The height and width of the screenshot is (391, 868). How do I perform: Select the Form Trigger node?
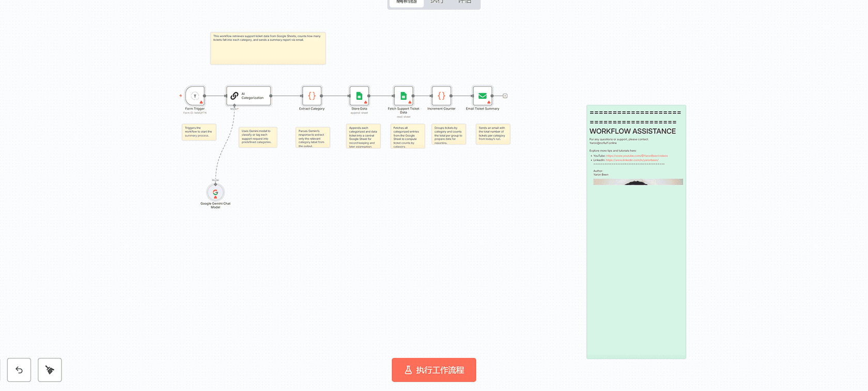(195, 96)
